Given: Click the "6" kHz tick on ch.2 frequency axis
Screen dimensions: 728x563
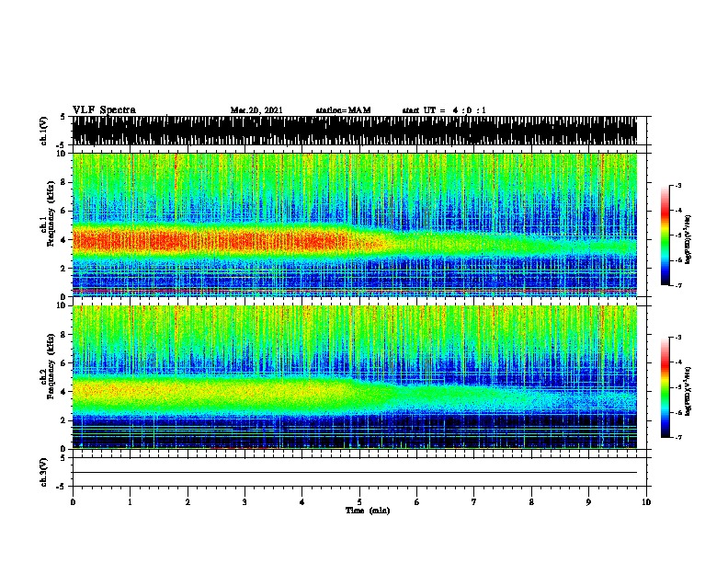Looking at the screenshot, I should (x=63, y=363).
